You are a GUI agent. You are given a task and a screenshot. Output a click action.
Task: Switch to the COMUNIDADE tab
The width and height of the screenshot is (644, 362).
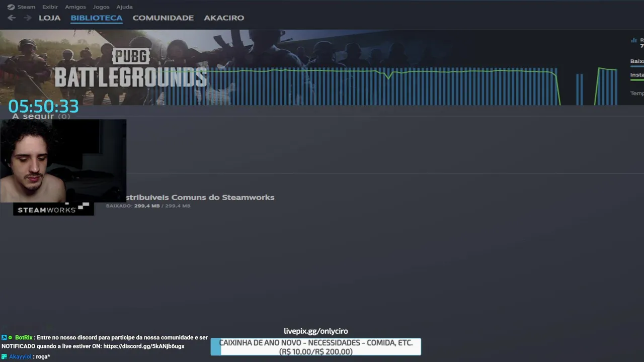click(x=163, y=18)
